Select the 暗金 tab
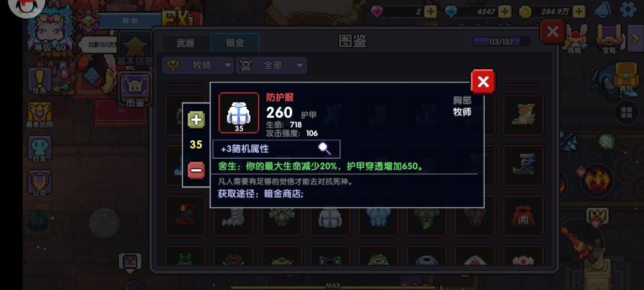This screenshot has height=290, width=644. coord(235,43)
